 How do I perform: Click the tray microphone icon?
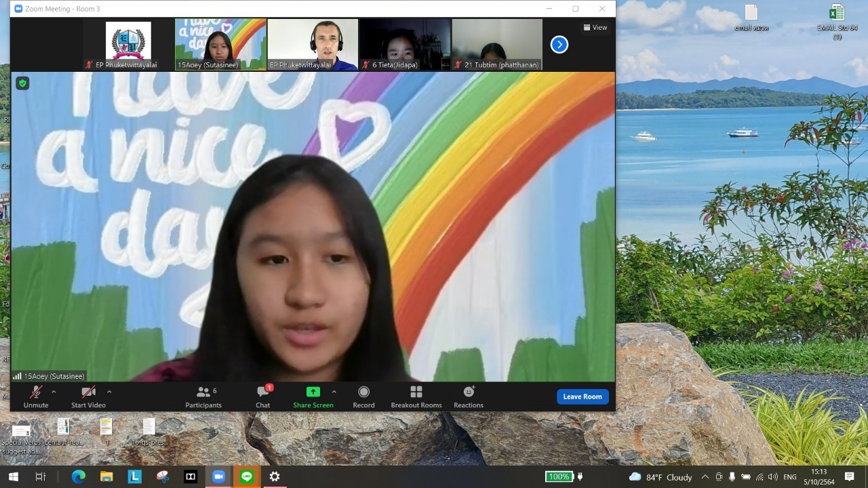732,477
